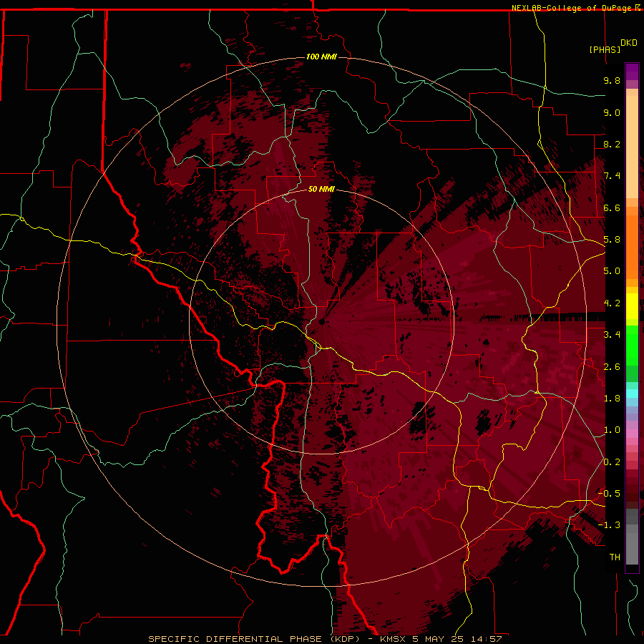The image size is (644, 644).
Task: Click the NEXLAB-College of DuPage credit text
Action: tap(571, 8)
